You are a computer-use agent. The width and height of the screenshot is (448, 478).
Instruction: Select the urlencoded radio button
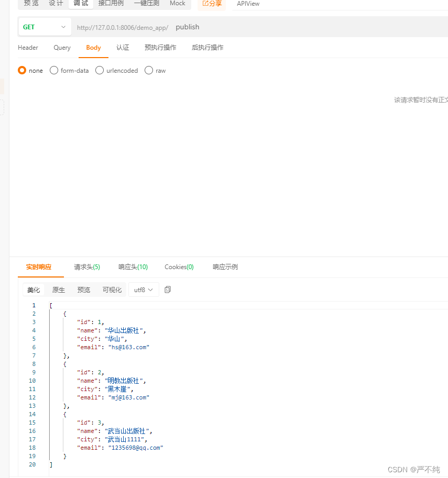(x=100, y=70)
